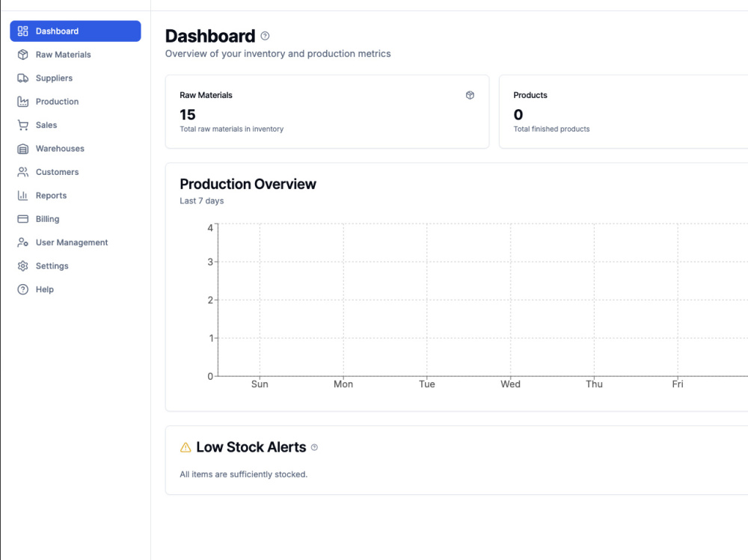This screenshot has width=748, height=560.
Task: Open the Sales label in sidebar
Action: (x=46, y=125)
